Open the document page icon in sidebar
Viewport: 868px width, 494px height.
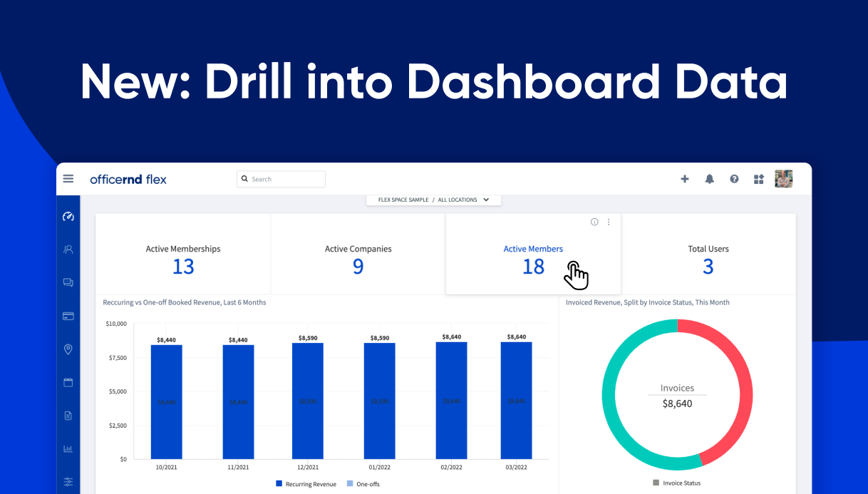click(x=68, y=416)
